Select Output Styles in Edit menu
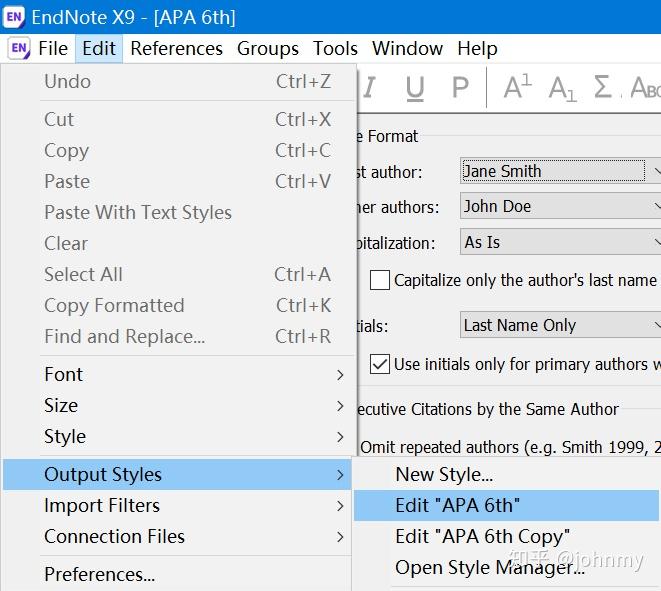 (x=177, y=474)
